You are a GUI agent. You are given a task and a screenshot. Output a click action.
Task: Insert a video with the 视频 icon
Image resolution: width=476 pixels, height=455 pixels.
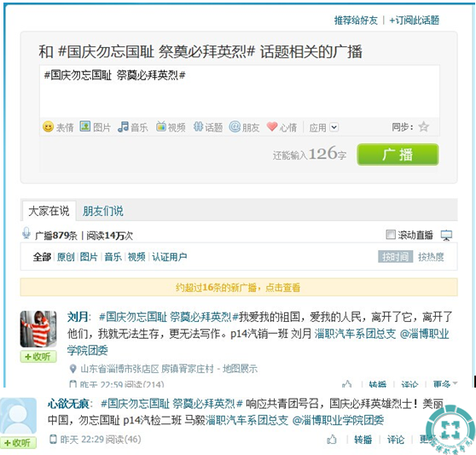point(161,126)
